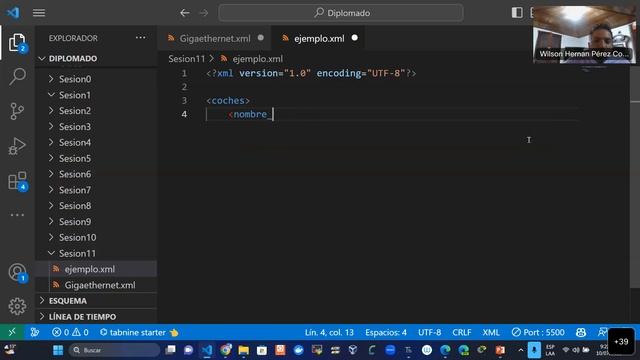Click the Diplomado command center search box
640x360 pixels.
[341, 13]
